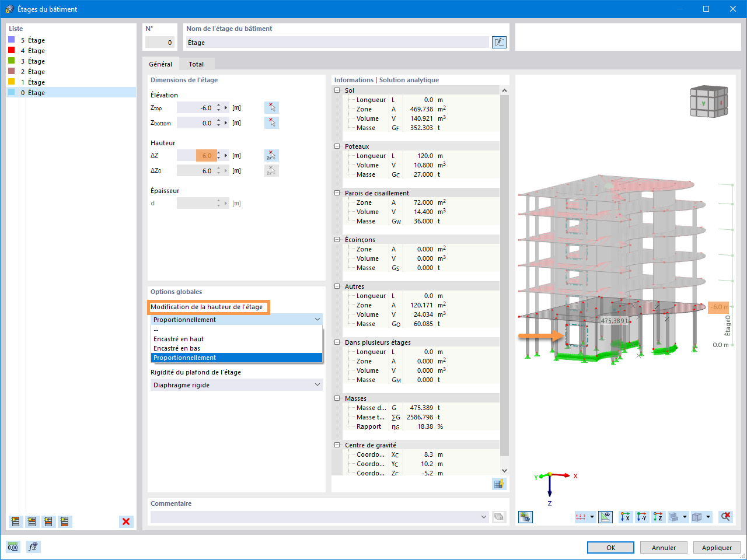This screenshot has width=747, height=560.
Task: Collapse the Dans plusieurs étages group
Action: pyautogui.click(x=337, y=342)
